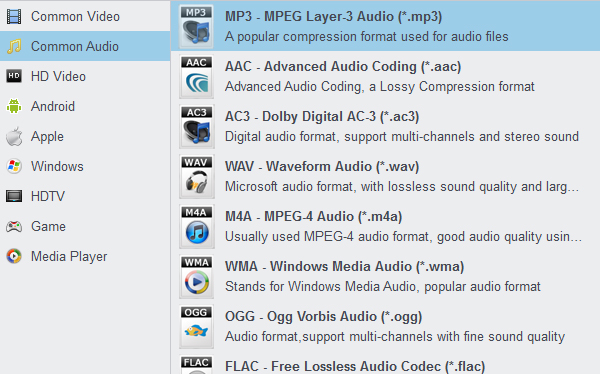Click the Game controller icon
The width and height of the screenshot is (600, 374).
[14, 226]
